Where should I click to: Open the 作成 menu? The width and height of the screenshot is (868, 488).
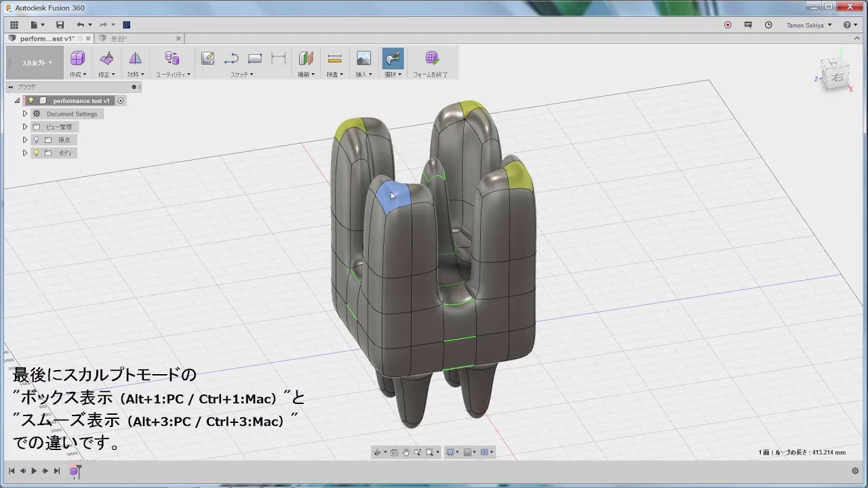[x=77, y=75]
